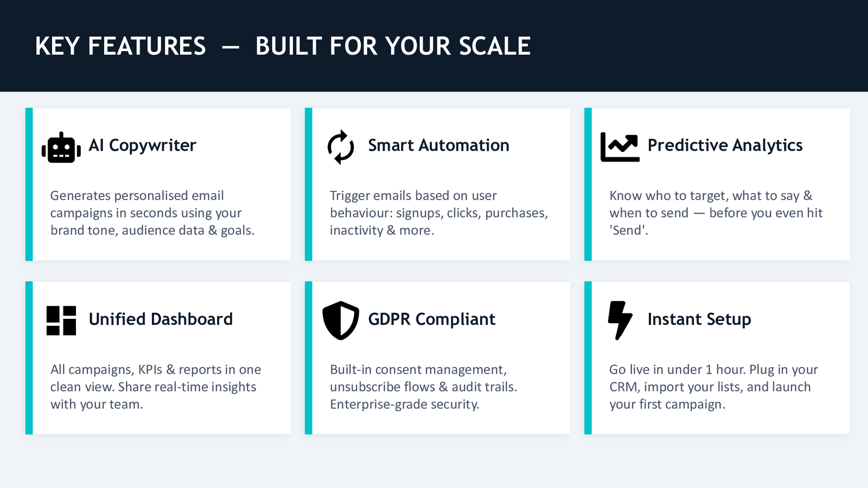Select the Predictive Analytics heading
The width and height of the screenshot is (868, 488).
coord(725,145)
